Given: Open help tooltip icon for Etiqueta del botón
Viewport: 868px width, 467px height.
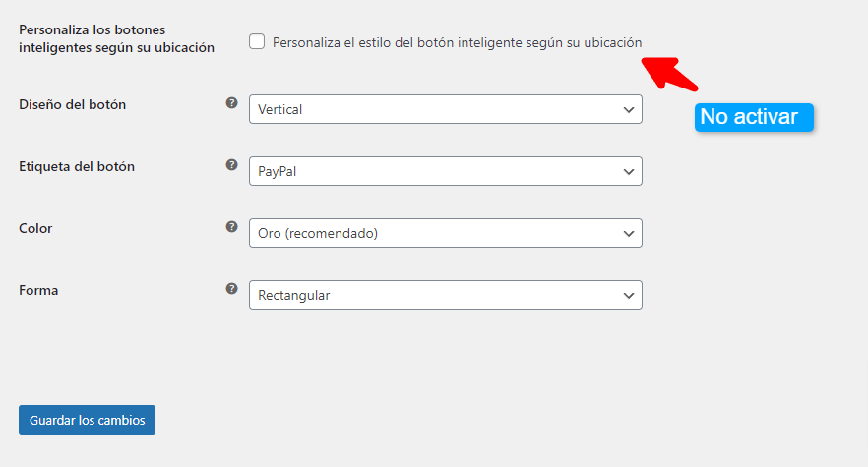Looking at the screenshot, I should point(231,165).
